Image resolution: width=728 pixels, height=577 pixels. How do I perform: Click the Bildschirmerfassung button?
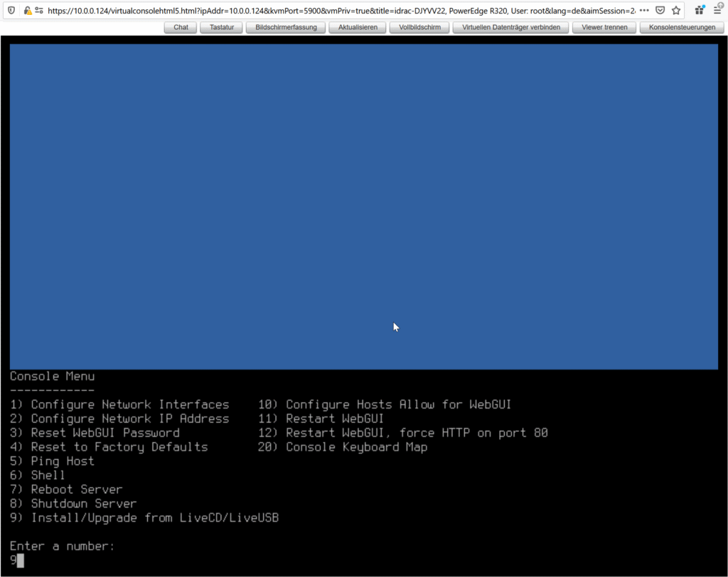pyautogui.click(x=286, y=28)
